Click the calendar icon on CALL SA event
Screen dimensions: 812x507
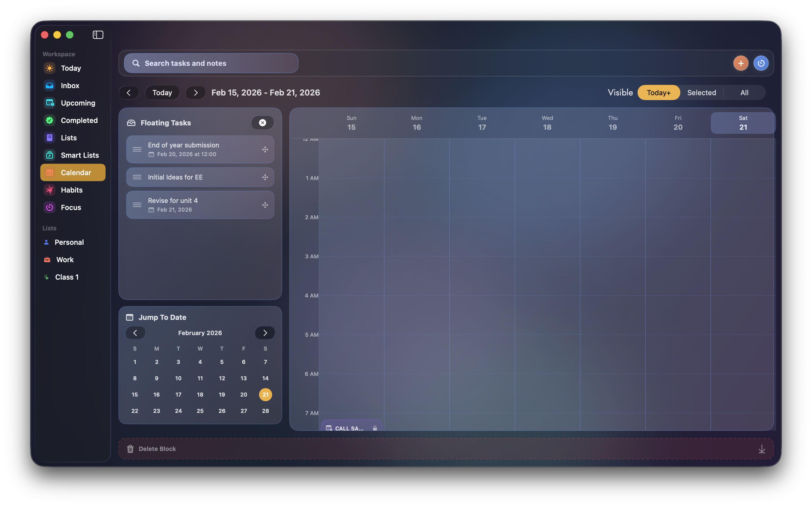coord(329,428)
